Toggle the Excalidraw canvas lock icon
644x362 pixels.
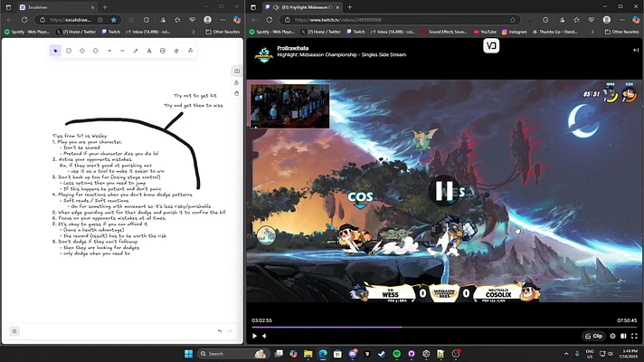237,82
